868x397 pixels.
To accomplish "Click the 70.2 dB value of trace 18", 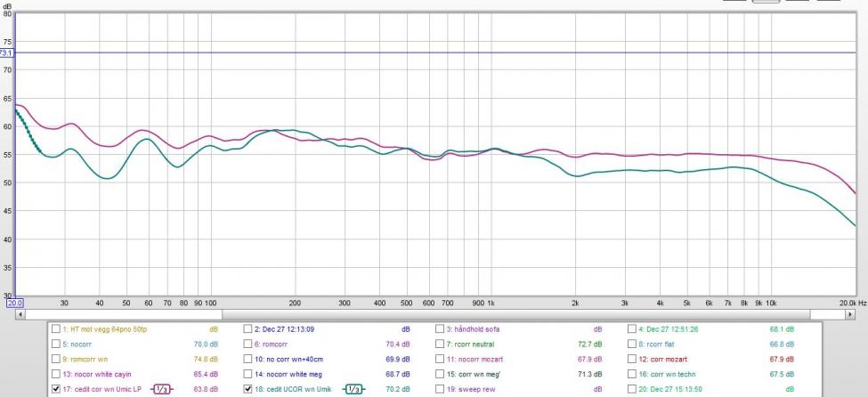I will pos(399,389).
